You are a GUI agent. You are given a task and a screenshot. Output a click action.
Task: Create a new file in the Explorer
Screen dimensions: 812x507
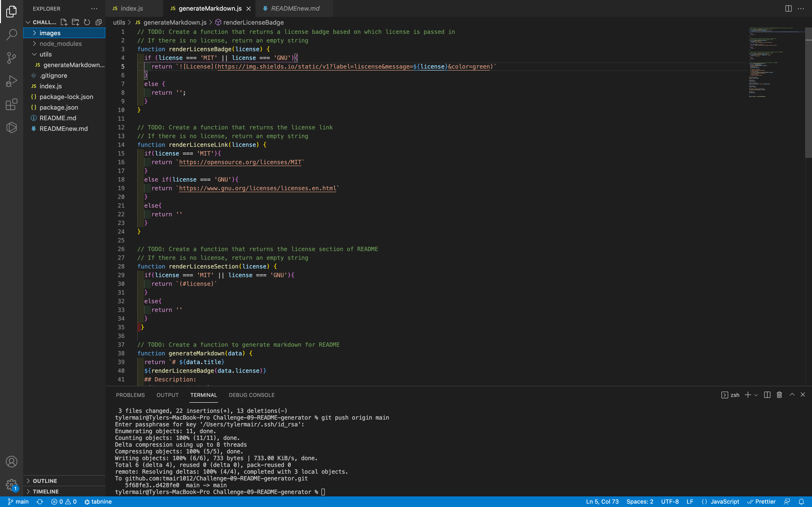64,22
